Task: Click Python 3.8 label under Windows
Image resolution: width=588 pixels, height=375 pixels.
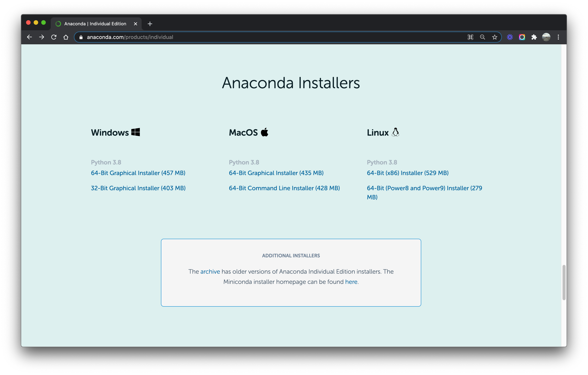Action: (x=106, y=162)
